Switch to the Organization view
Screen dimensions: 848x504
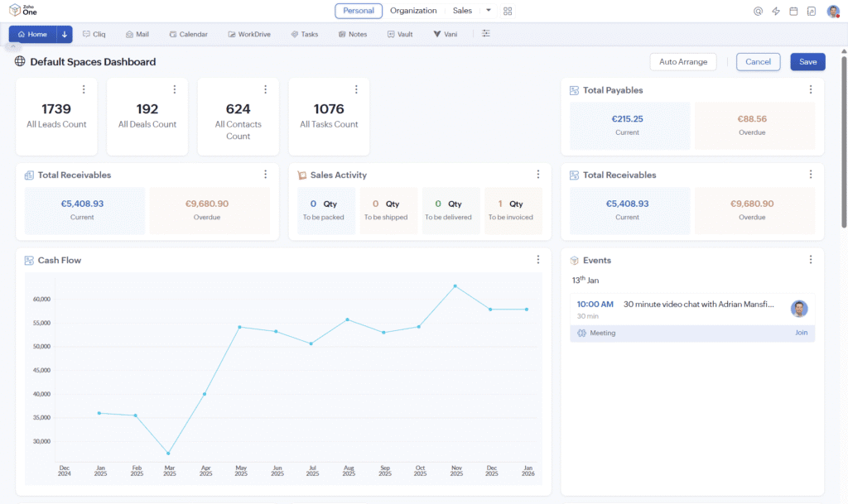click(x=413, y=11)
